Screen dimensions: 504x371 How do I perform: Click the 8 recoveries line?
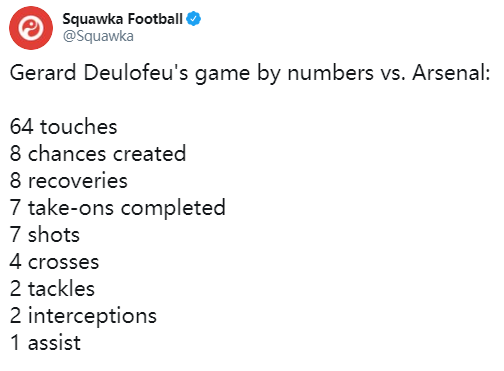click(69, 181)
